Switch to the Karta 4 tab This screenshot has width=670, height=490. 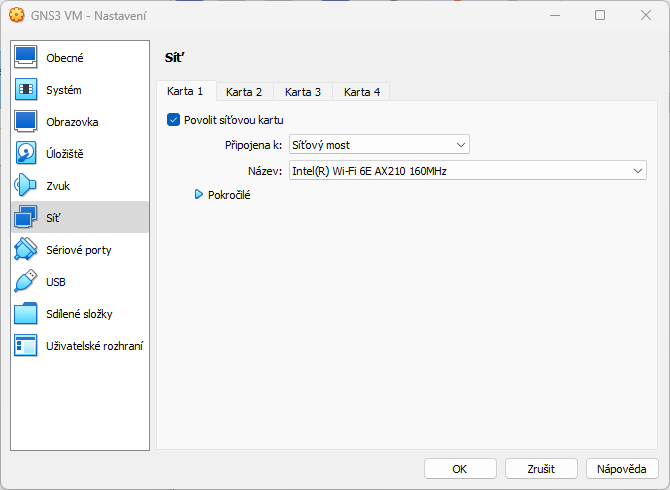tap(361, 92)
